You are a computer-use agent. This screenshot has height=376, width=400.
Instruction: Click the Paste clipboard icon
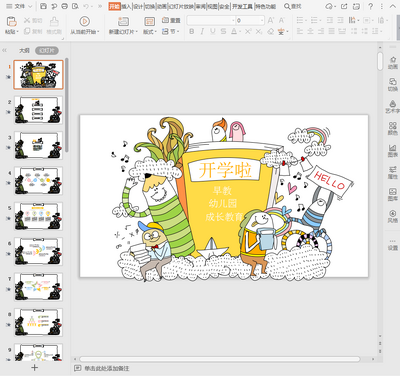tap(12, 21)
